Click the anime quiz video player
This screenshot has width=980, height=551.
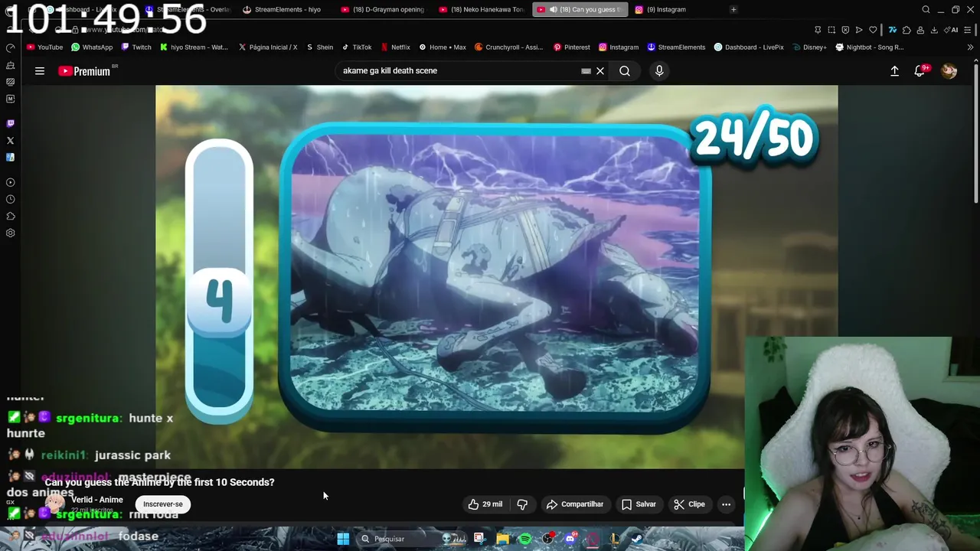496,276
